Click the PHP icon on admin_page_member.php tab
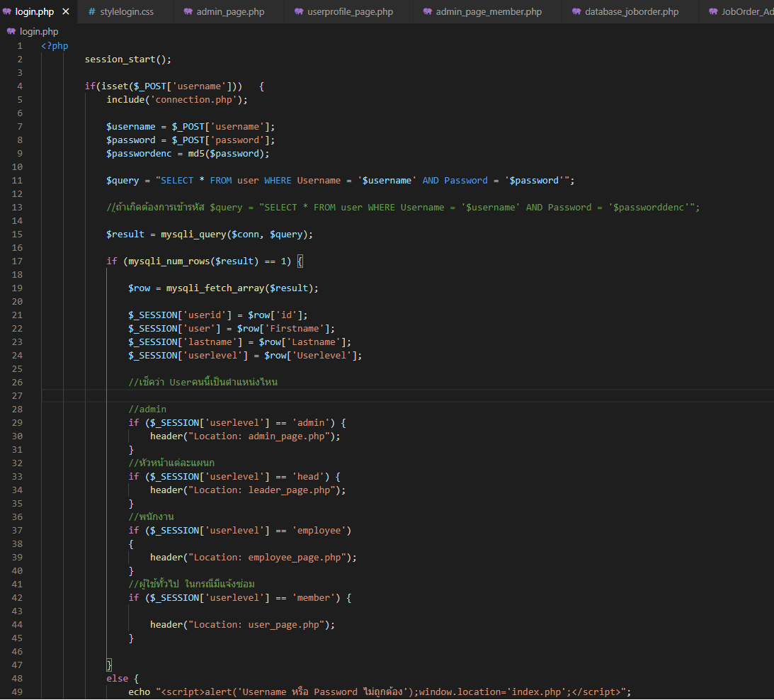Viewport: 774px width, 700px height. click(428, 11)
